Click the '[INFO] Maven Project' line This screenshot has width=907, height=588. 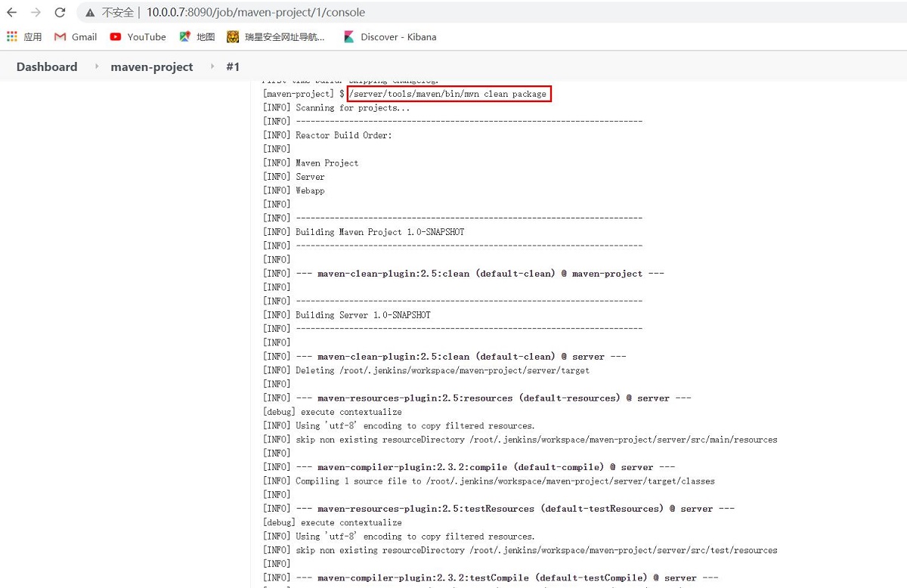[x=311, y=162]
